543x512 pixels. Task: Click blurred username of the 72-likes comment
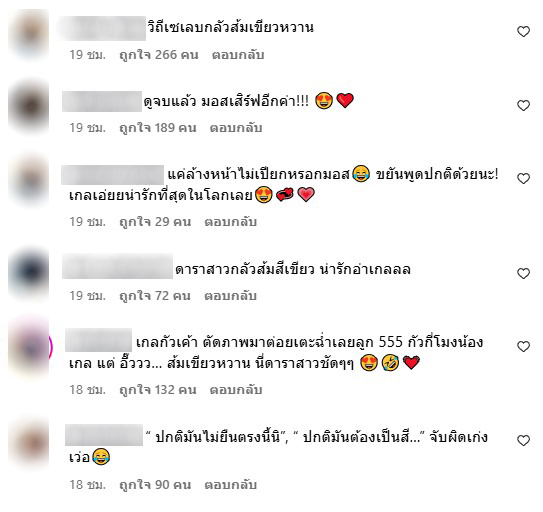(117, 266)
